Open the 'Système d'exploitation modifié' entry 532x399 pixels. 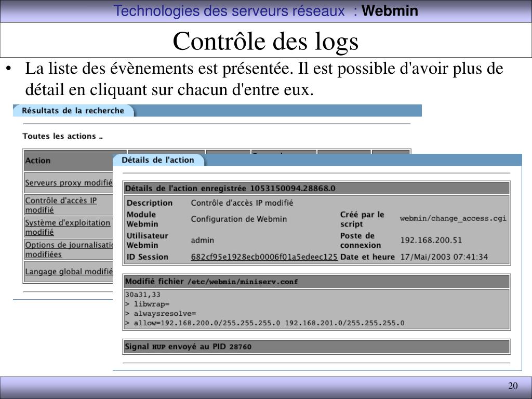pyautogui.click(x=68, y=228)
